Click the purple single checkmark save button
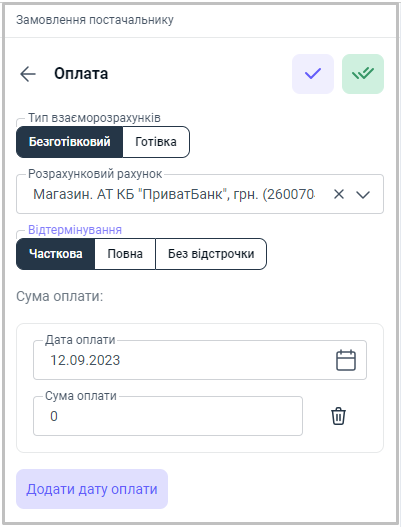This screenshot has height=527, width=401. point(313,74)
